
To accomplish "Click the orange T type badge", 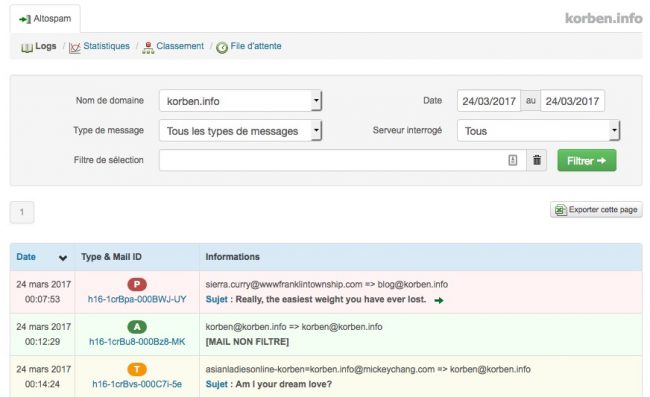I will pos(137,369).
